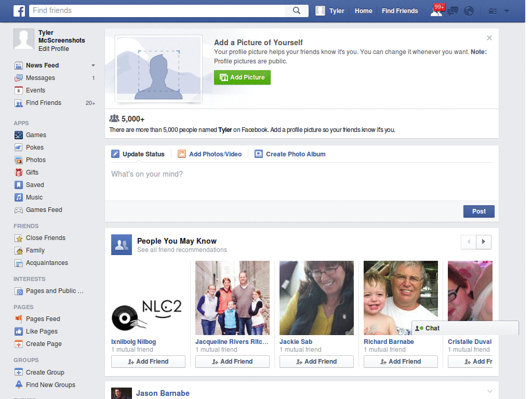Click the Family house icon
The width and height of the screenshot is (532, 399).
click(x=19, y=251)
